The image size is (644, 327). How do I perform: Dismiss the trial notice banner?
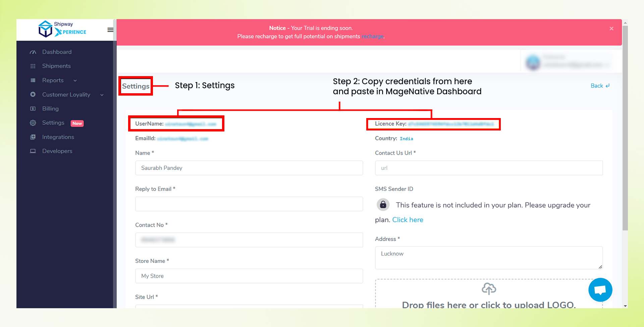tap(611, 29)
